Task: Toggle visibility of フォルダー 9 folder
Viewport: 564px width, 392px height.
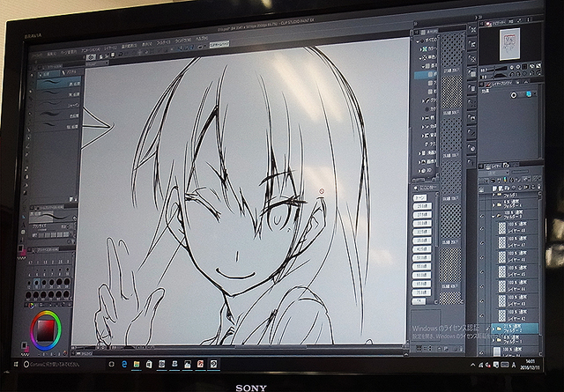Action: click(x=482, y=216)
